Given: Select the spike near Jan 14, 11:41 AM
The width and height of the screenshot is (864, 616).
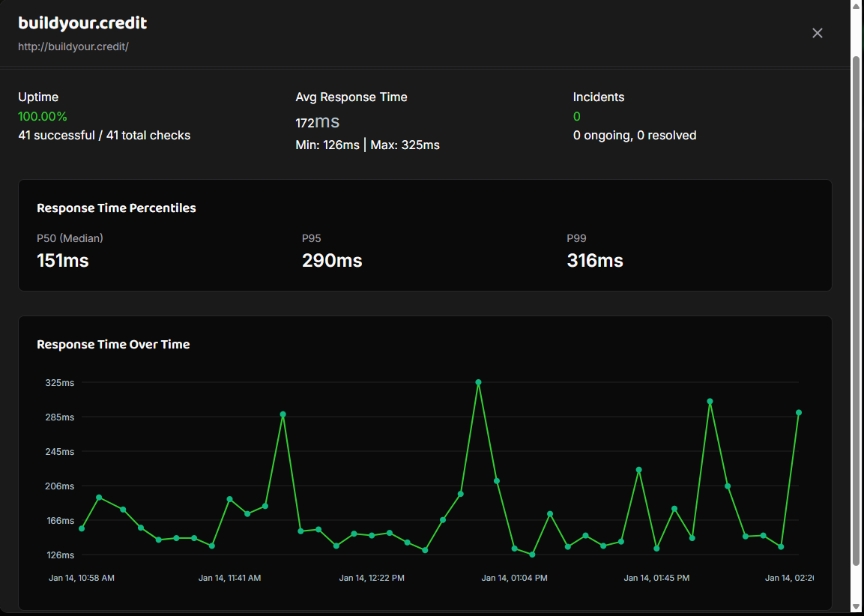Looking at the screenshot, I should coord(283,413).
